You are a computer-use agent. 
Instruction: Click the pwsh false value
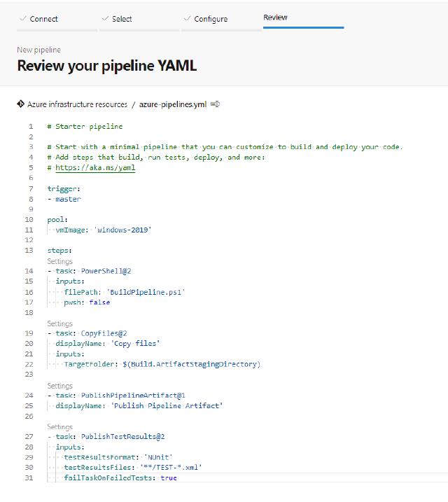(x=99, y=302)
